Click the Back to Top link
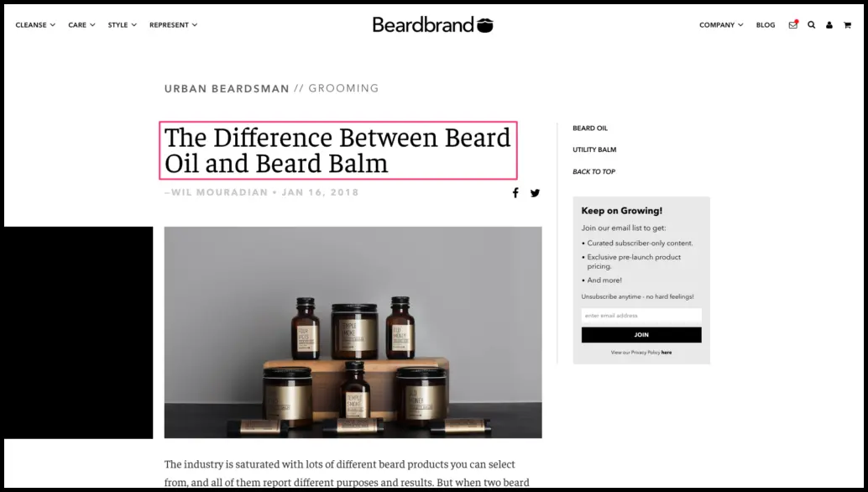The width and height of the screenshot is (868, 492). (593, 171)
